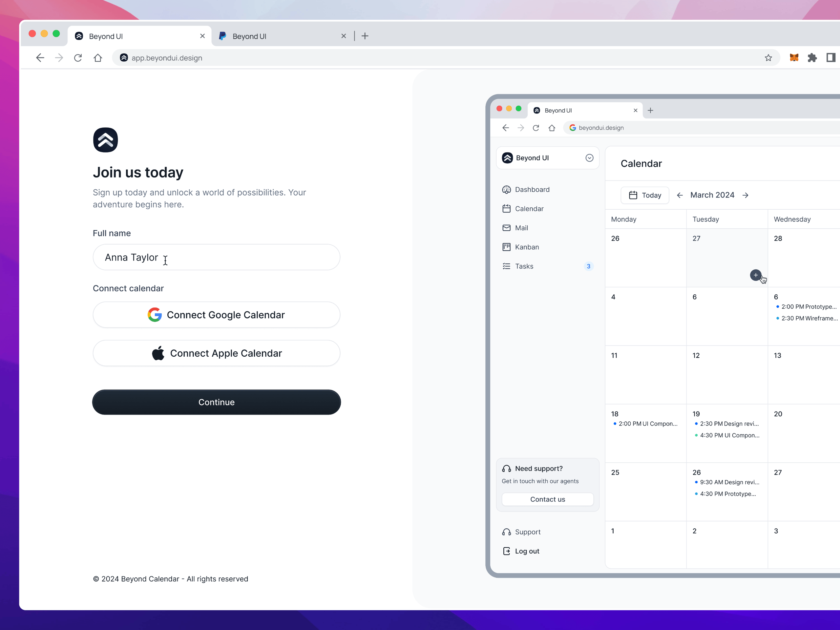
Task: Expand the Beyond UI workspace dropdown chevron
Action: pyautogui.click(x=589, y=158)
